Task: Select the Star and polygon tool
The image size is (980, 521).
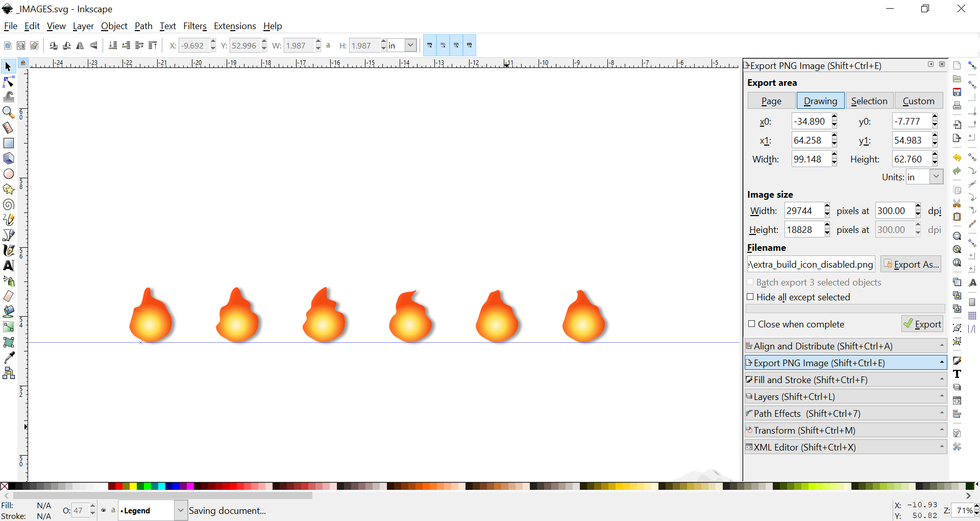Action: [x=9, y=189]
